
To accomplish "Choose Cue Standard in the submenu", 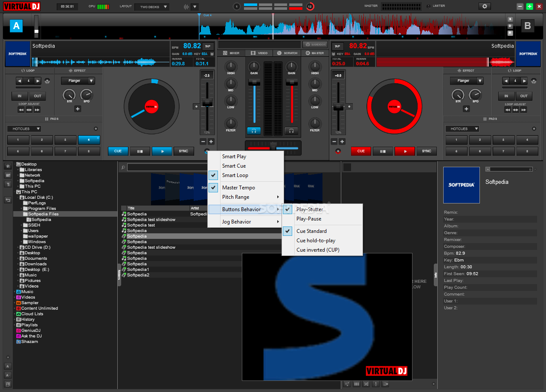I will pyautogui.click(x=322, y=231).
